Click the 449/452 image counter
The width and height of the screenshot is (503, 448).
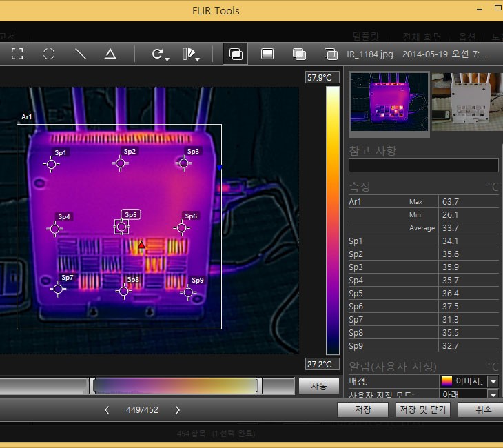point(142,410)
